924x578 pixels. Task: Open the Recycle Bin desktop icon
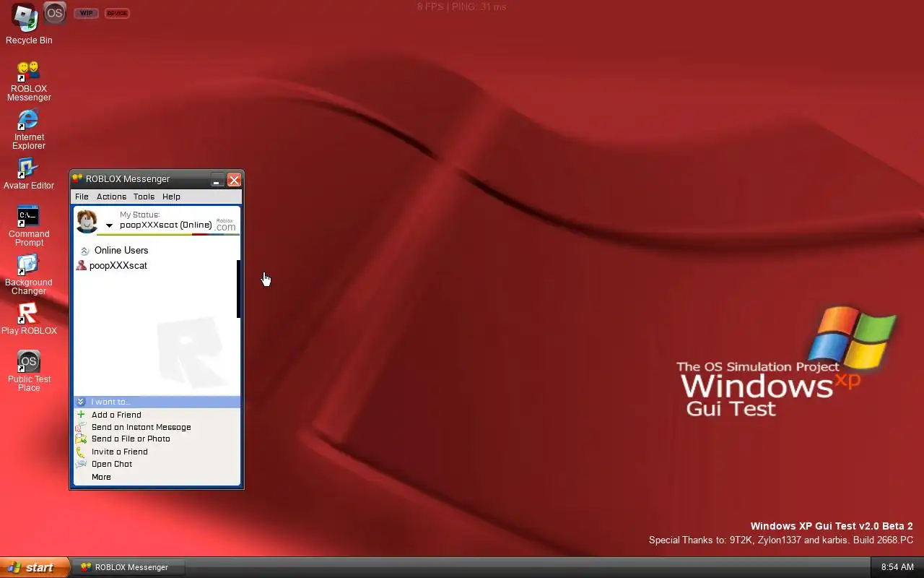click(28, 25)
